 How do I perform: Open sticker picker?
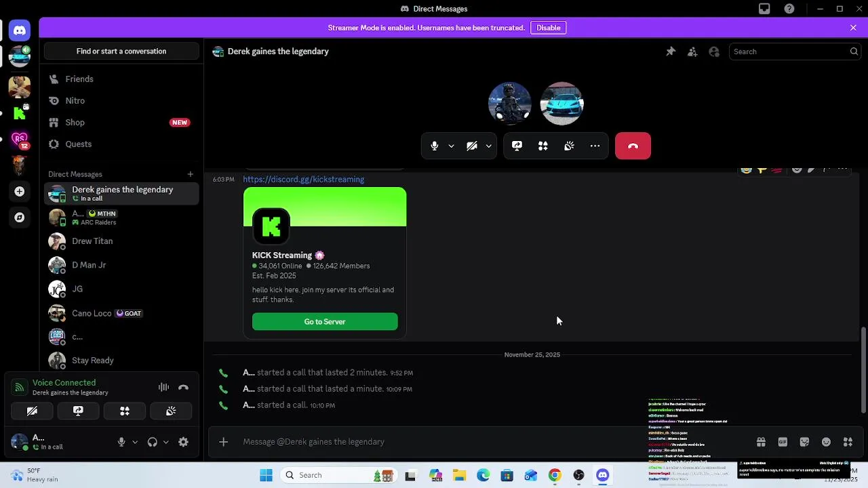(x=804, y=442)
